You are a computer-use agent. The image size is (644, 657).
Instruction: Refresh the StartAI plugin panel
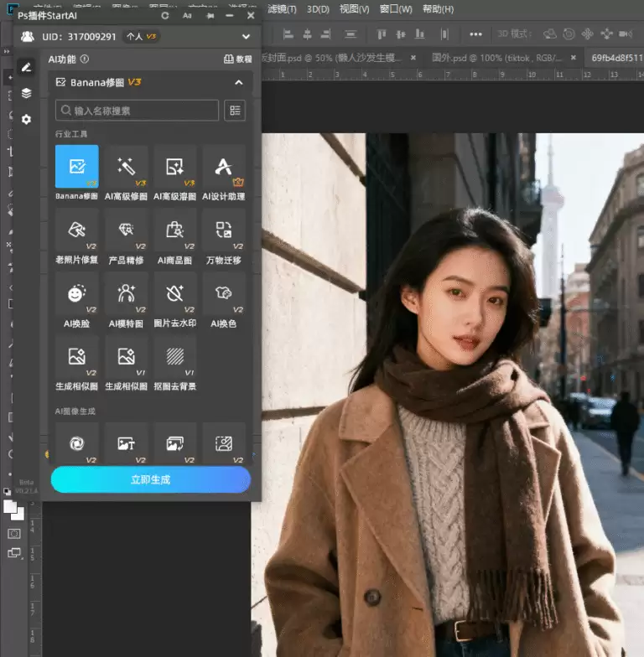(164, 15)
